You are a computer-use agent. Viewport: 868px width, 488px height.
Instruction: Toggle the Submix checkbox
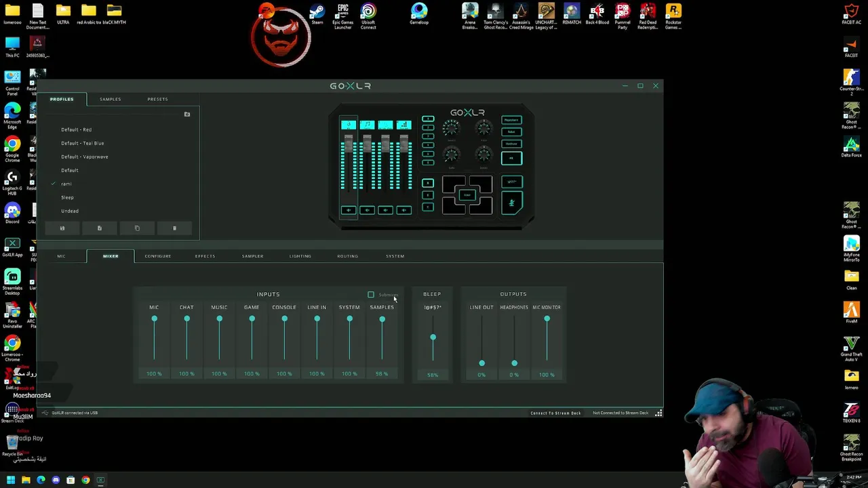[371, 295]
